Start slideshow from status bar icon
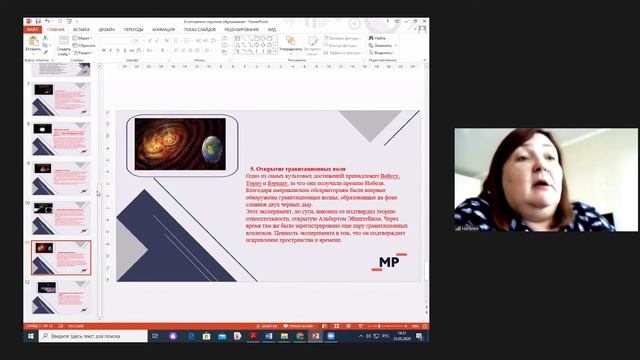Image resolution: width=640 pixels, height=360 pixels. click(360, 326)
